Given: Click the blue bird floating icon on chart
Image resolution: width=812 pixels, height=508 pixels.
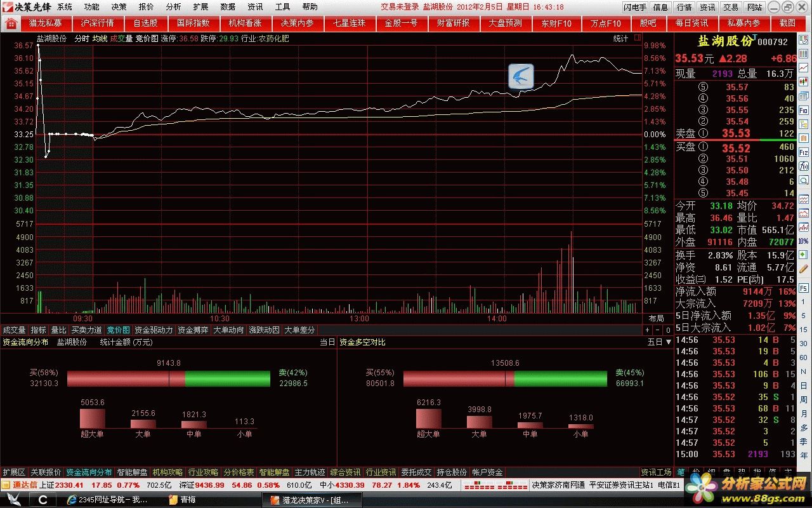Looking at the screenshot, I should [x=521, y=76].
